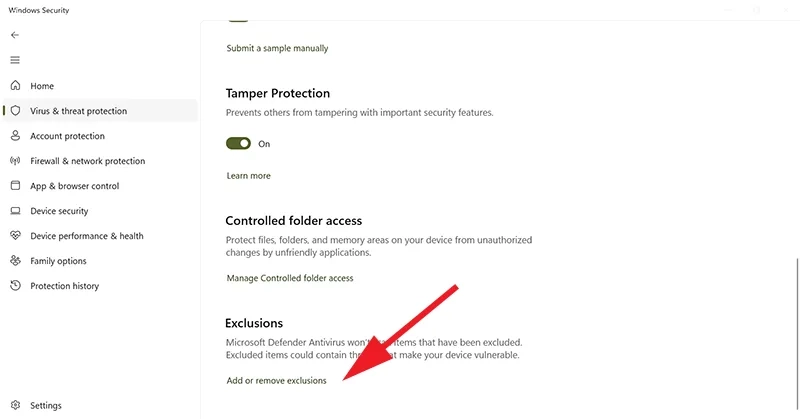Click the Account protection person icon
Image resolution: width=800 pixels, height=419 pixels.
[x=16, y=136]
